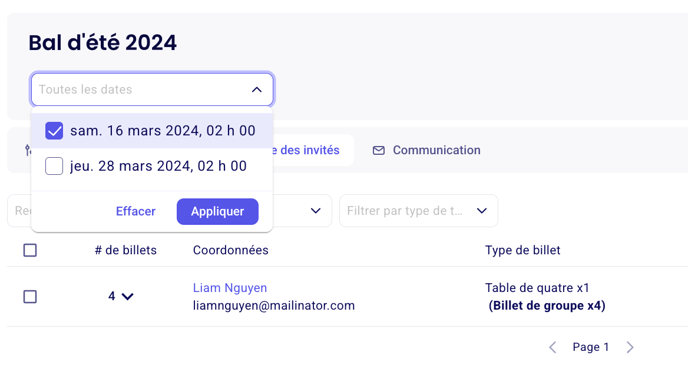Check jeu. 28 mars 2024 date
The width and height of the screenshot is (688, 385).
54,166
